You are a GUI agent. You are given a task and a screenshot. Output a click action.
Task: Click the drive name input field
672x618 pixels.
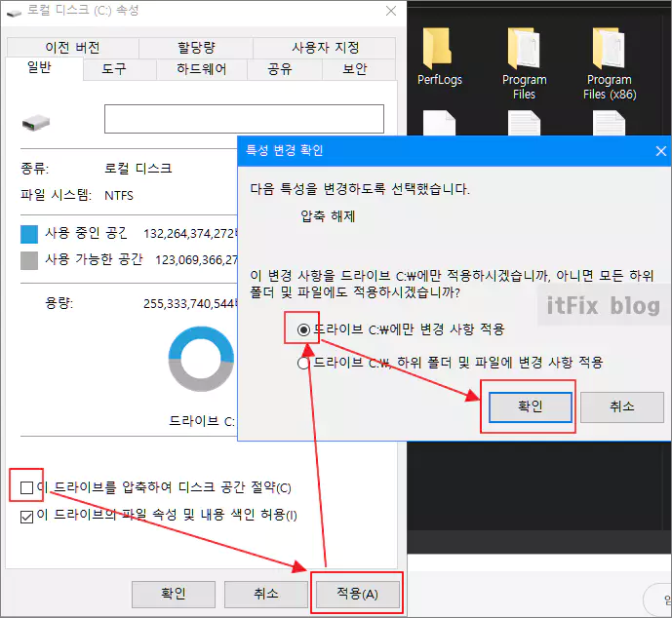244,119
